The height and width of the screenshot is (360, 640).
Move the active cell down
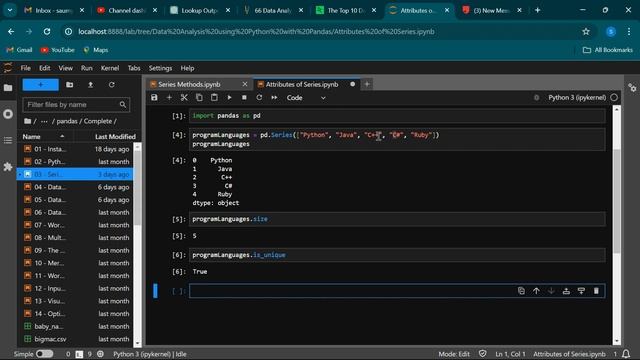(551, 291)
